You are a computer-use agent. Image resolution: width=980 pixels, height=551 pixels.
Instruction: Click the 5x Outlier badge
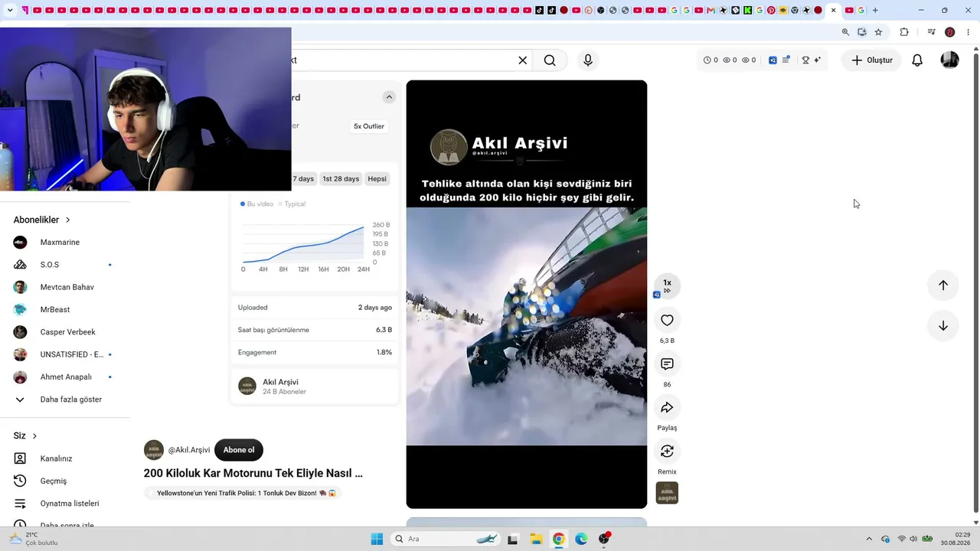369,126
